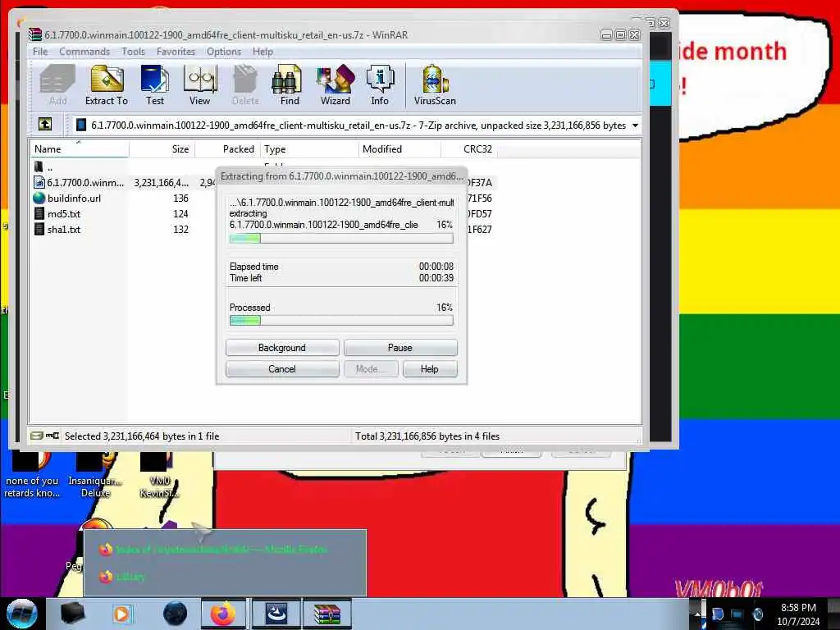Click the View toolbar icon
Screen dimensions: 840x630
[200, 84]
